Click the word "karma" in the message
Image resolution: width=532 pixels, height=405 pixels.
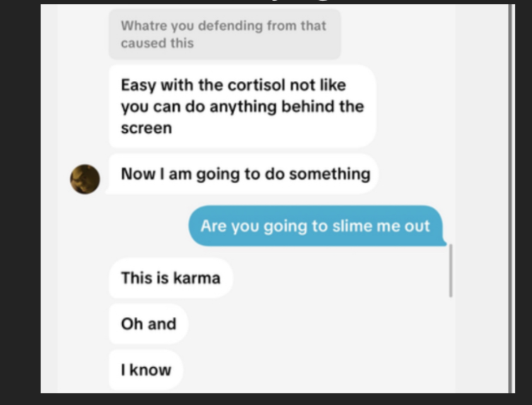tap(196, 278)
